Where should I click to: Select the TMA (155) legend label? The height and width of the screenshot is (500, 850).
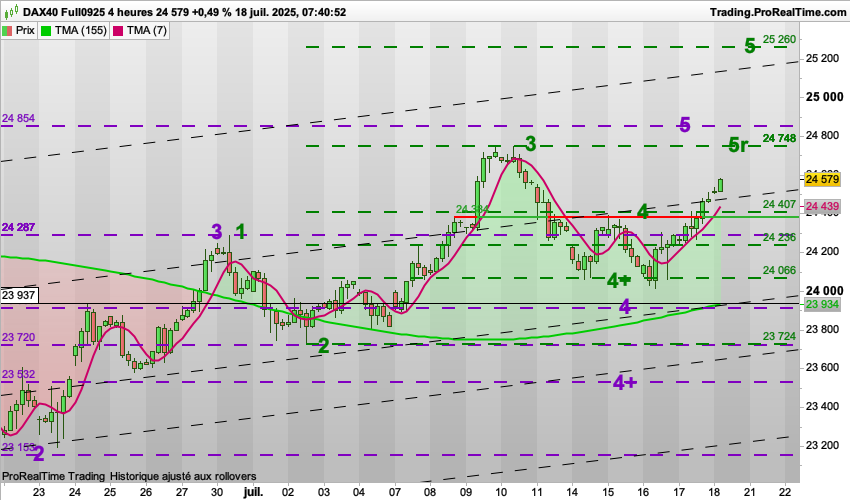pyautogui.click(x=81, y=31)
